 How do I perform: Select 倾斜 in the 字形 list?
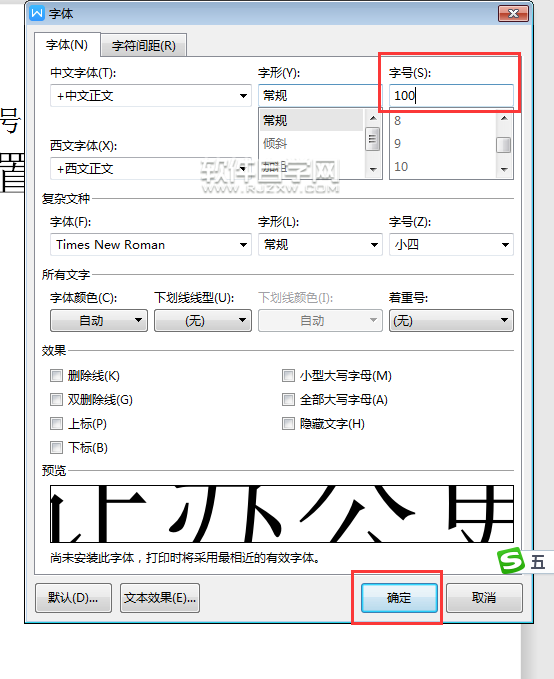point(311,143)
